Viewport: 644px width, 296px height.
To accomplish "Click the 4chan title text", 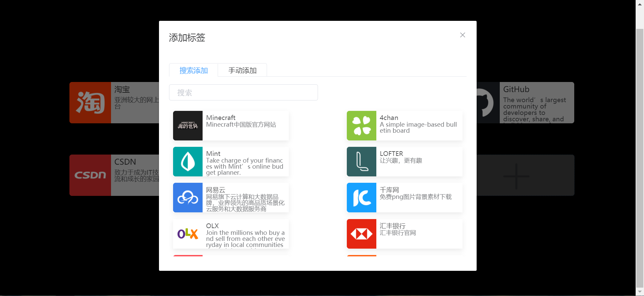I will [389, 118].
